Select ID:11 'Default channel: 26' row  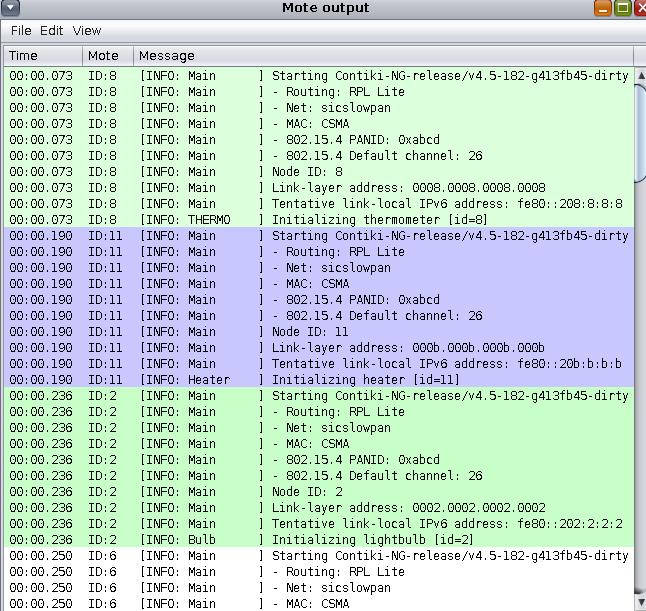click(318, 316)
